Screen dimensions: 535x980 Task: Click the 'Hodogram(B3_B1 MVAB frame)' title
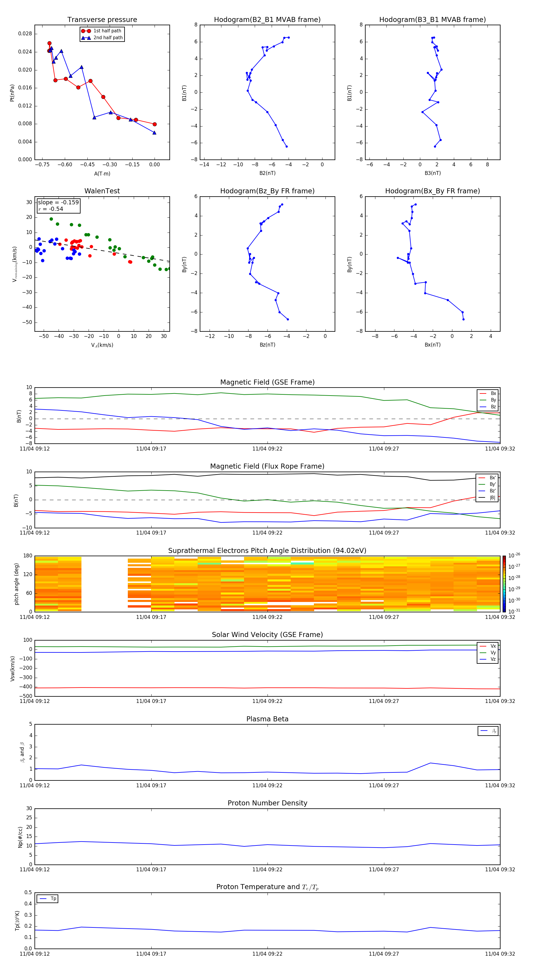[x=432, y=20]
